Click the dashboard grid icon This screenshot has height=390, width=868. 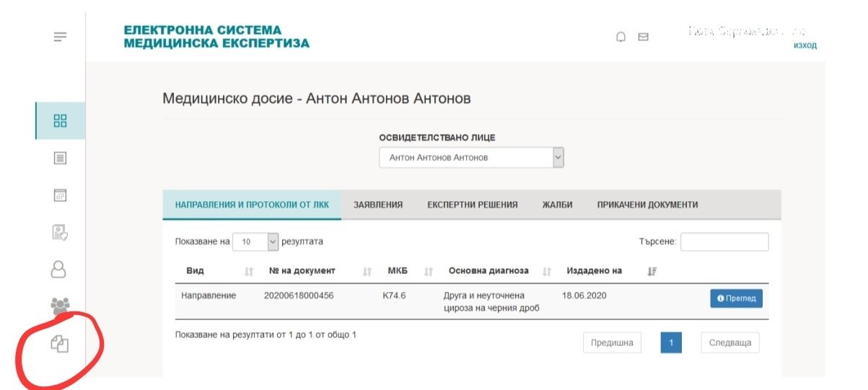tap(61, 121)
